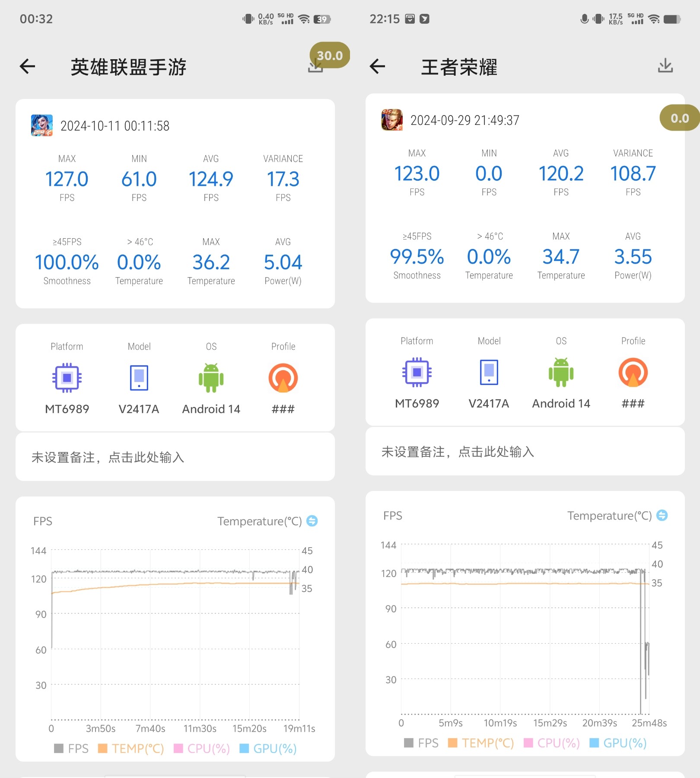Toggle TEMP(°C) legend in right chart
Image resolution: width=700 pixels, height=778 pixels.
pyautogui.click(x=481, y=743)
